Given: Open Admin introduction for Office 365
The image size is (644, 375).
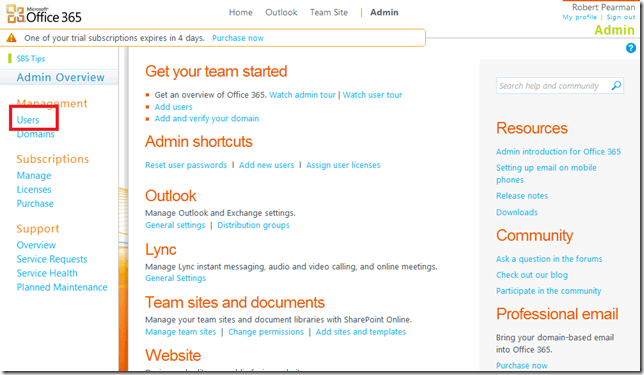Looking at the screenshot, I should (x=558, y=152).
